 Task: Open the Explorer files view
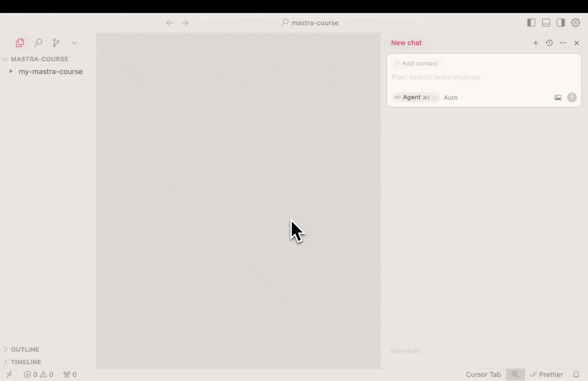[x=20, y=43]
